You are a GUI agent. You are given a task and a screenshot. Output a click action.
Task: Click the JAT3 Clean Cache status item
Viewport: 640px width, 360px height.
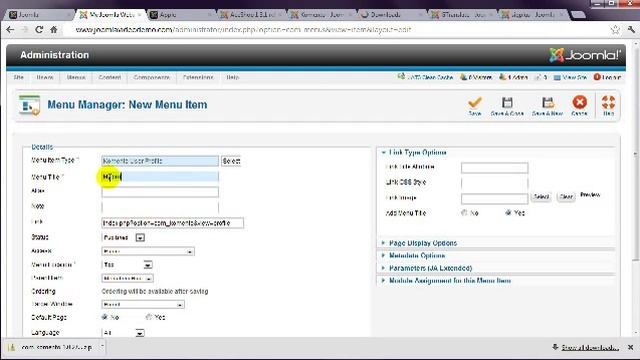[425, 77]
